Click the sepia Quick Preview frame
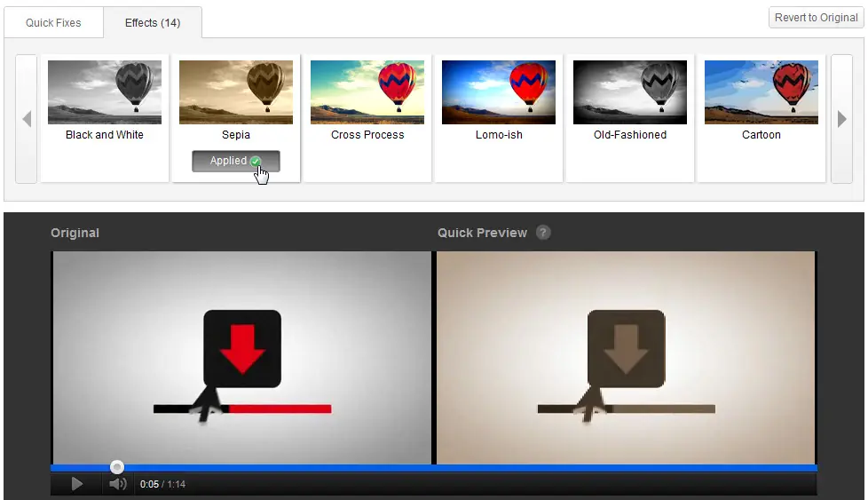The image size is (868, 500). pyautogui.click(x=626, y=358)
